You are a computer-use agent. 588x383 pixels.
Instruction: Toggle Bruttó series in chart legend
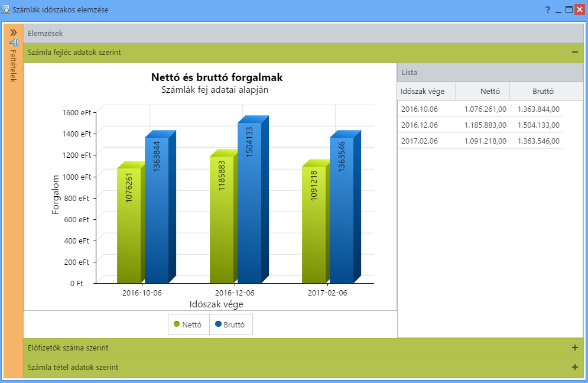[x=230, y=324]
